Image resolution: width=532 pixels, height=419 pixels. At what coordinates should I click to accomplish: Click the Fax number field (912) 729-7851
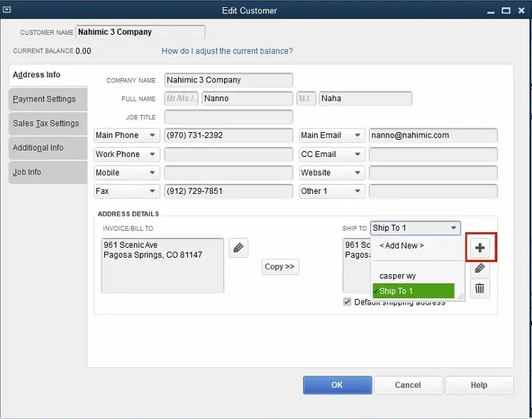[228, 191]
